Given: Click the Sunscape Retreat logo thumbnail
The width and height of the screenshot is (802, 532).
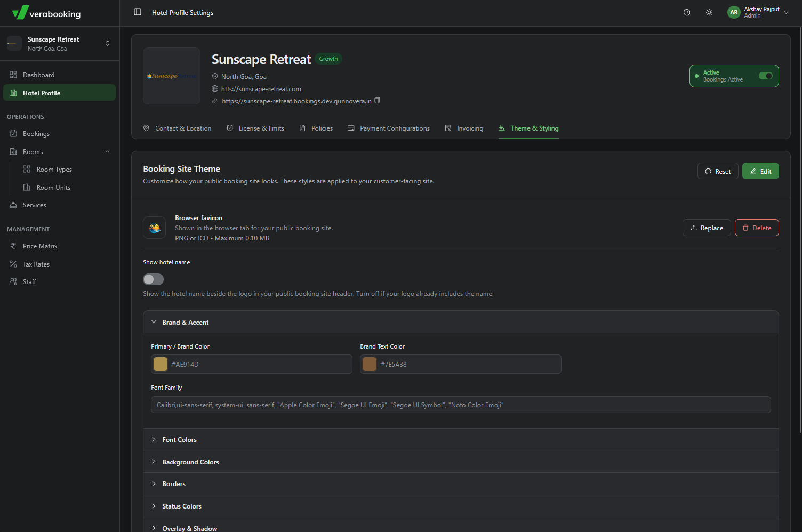Looking at the screenshot, I should coord(172,76).
